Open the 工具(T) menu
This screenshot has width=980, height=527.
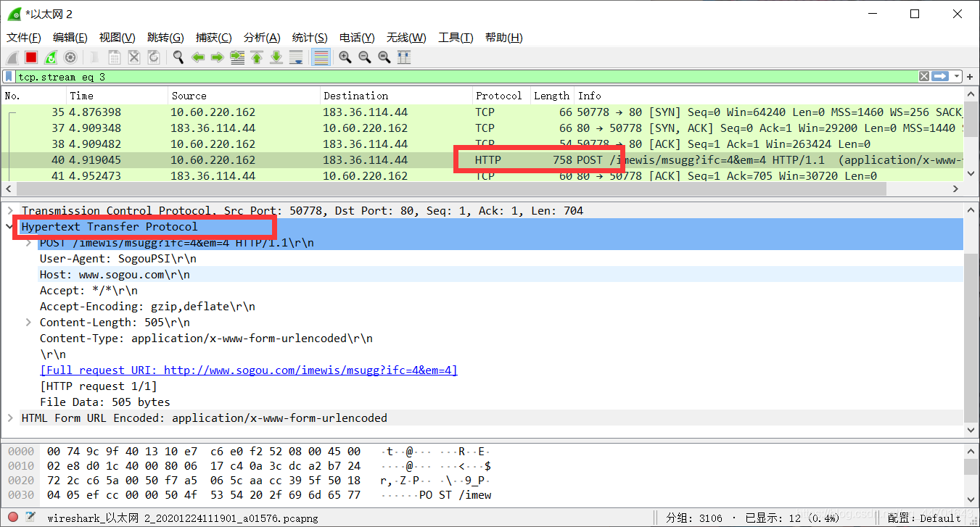coord(456,38)
